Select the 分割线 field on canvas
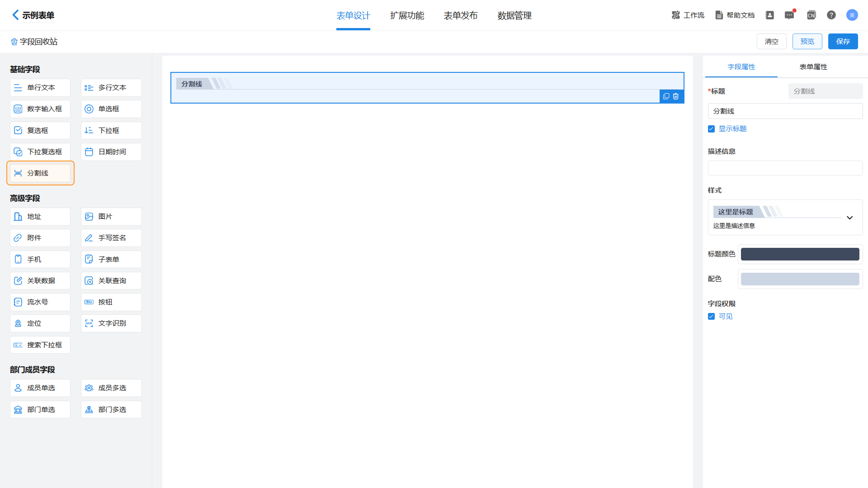The width and height of the screenshot is (868, 488). (x=427, y=87)
